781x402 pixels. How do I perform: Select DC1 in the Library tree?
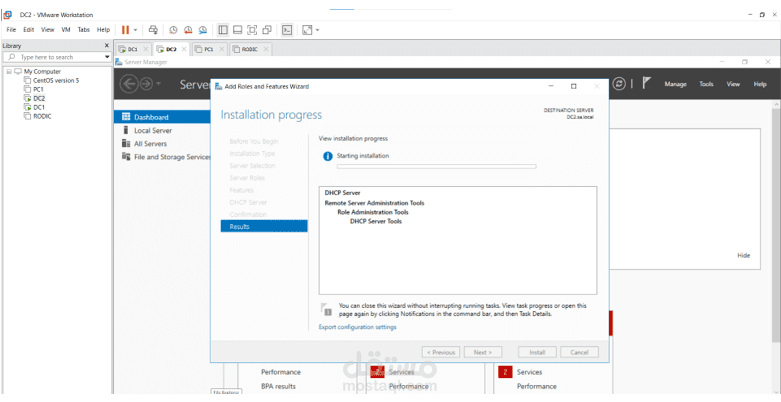pos(38,107)
